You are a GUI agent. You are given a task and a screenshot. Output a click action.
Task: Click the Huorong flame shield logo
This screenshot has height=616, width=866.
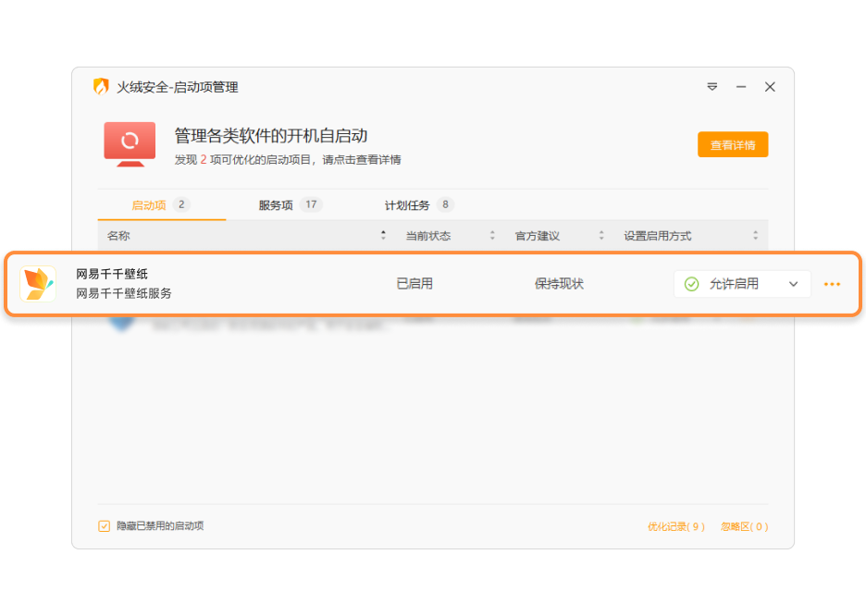(x=101, y=87)
